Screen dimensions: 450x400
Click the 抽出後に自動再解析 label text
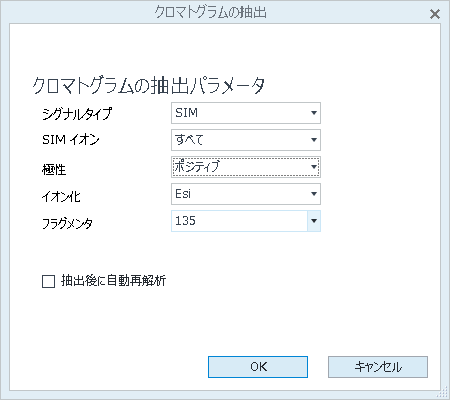113,281
